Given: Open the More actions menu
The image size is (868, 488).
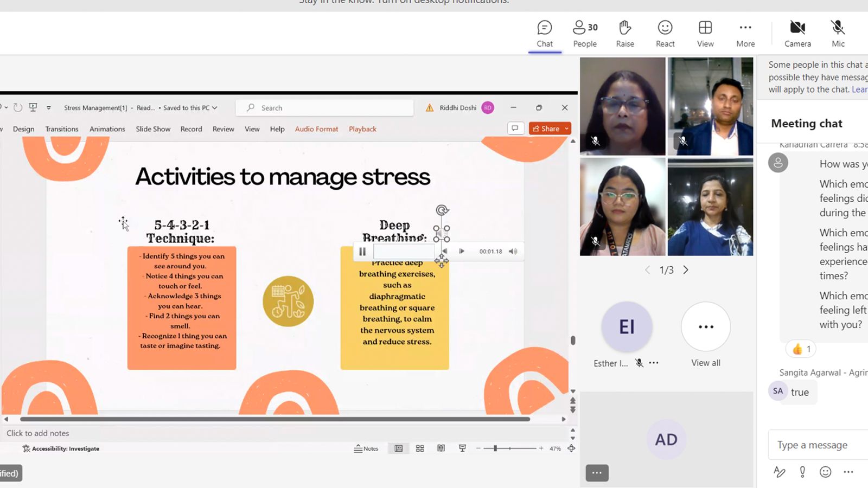Looking at the screenshot, I should pos(745,34).
